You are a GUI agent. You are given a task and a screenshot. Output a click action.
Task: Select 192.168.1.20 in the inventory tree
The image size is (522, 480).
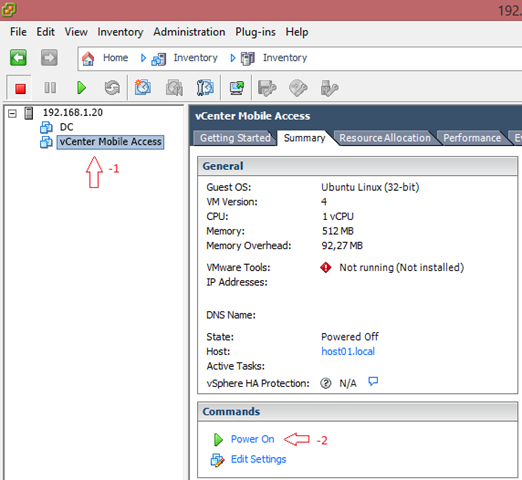pos(73,113)
